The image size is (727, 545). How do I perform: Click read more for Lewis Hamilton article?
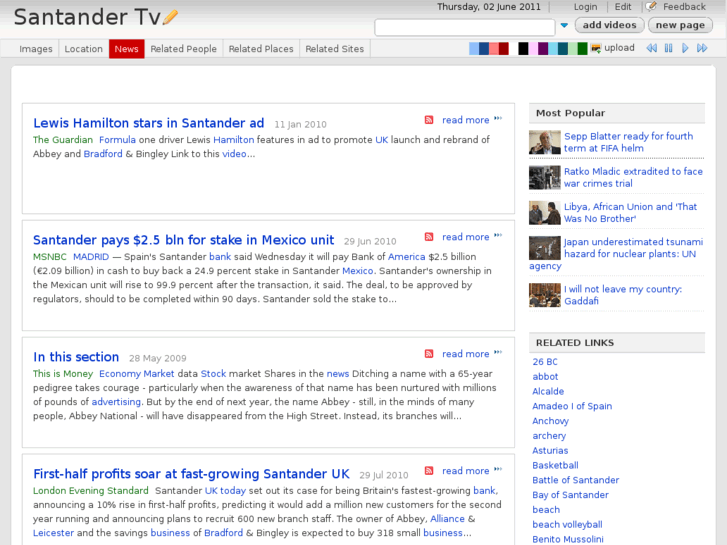(466, 120)
